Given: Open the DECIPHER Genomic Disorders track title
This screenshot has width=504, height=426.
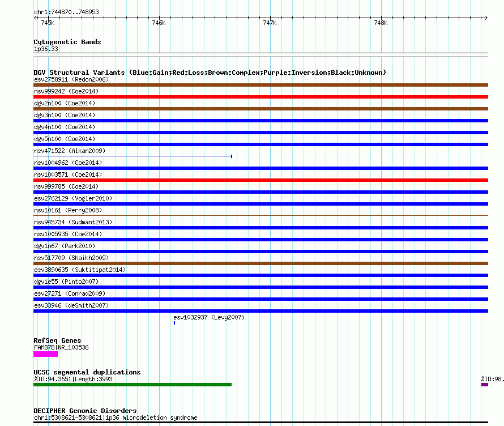Looking at the screenshot, I should click(85, 411).
